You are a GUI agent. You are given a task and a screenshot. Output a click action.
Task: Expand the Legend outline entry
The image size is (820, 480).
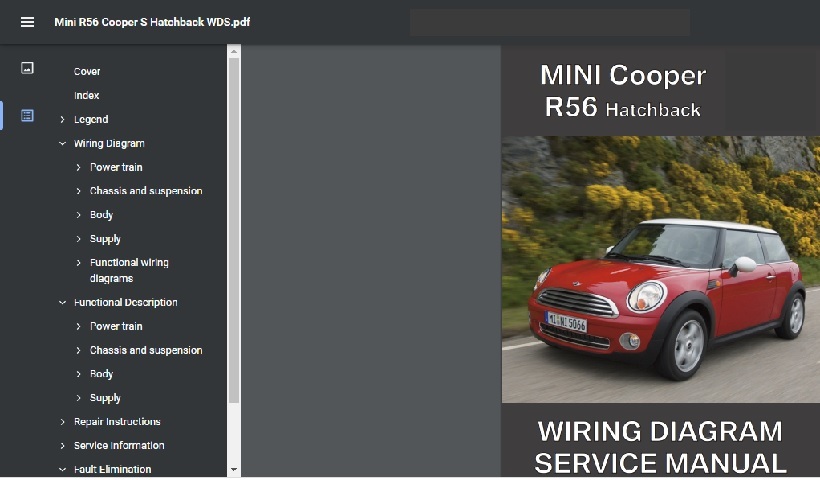click(x=62, y=120)
